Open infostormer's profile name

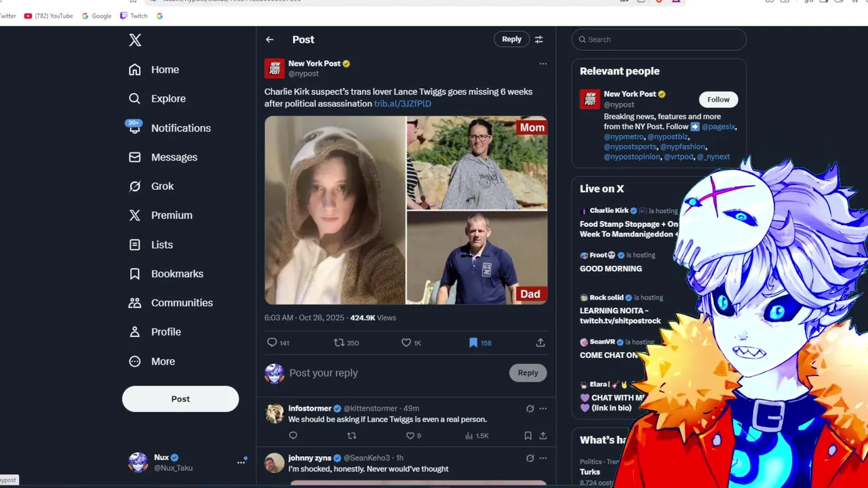pyautogui.click(x=310, y=409)
